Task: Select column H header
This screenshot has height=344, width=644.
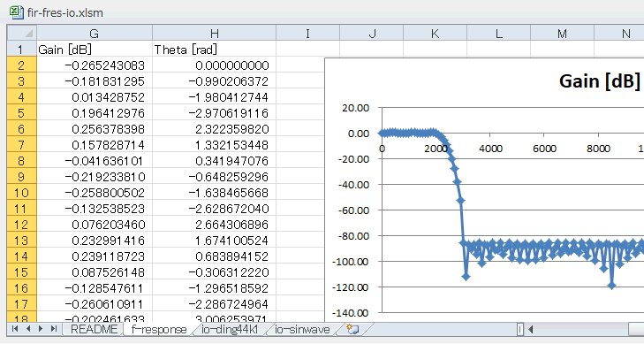Action: pos(215,33)
